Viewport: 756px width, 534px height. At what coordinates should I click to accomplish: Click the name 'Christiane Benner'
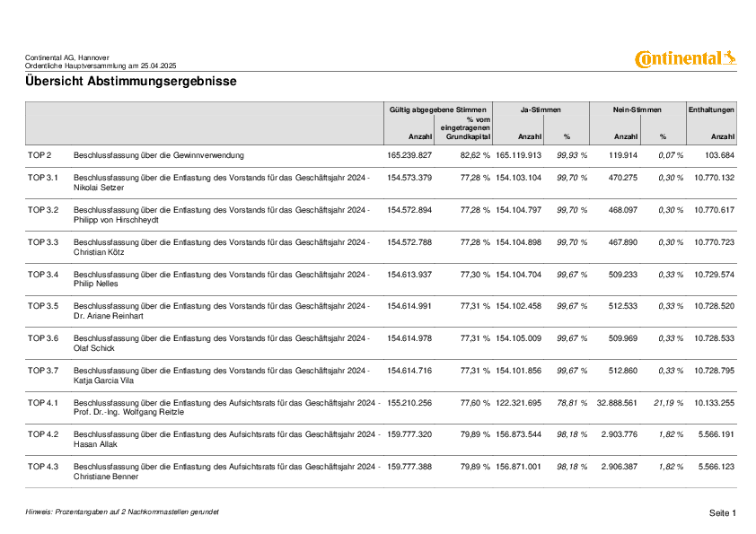pyautogui.click(x=106, y=477)
